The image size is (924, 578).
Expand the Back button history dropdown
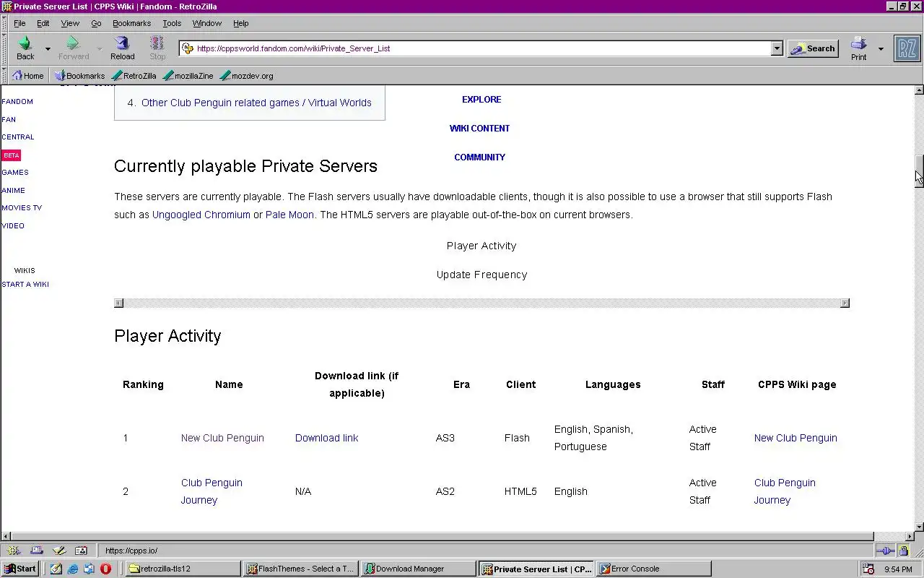(48, 48)
